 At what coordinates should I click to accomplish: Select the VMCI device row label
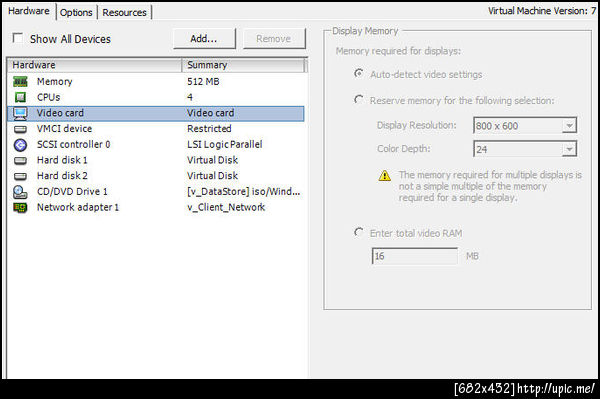click(x=64, y=129)
